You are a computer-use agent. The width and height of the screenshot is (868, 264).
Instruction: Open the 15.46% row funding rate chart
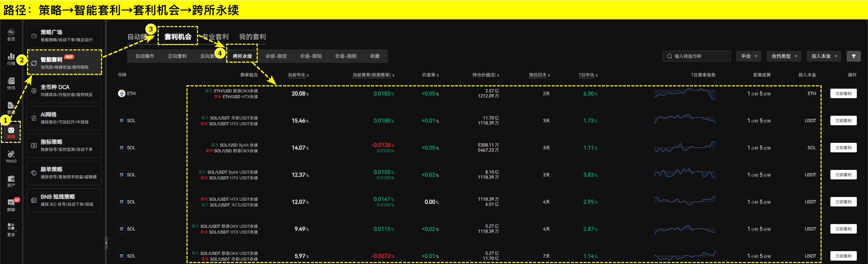click(x=685, y=119)
